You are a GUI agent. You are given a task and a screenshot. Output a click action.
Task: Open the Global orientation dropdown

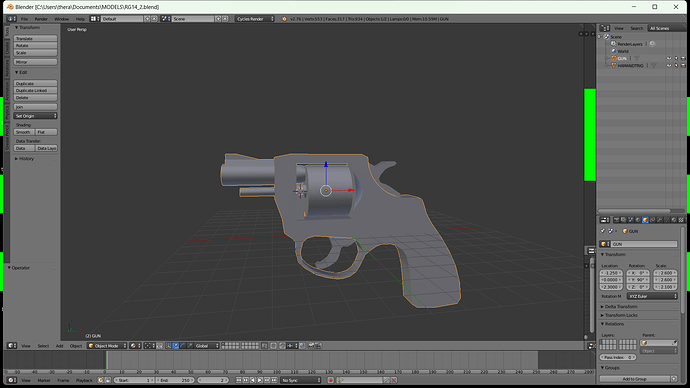click(207, 346)
